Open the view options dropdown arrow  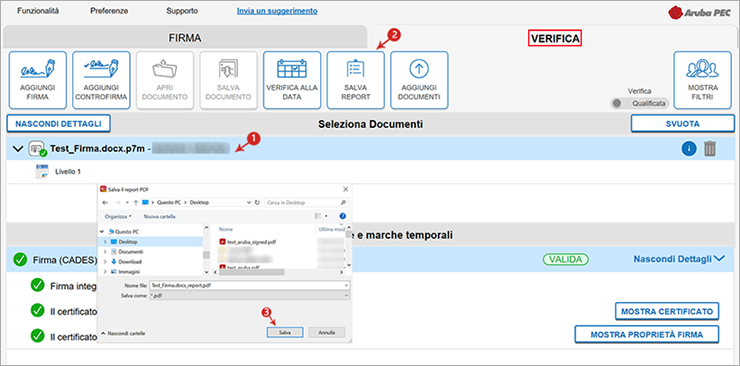click(326, 216)
